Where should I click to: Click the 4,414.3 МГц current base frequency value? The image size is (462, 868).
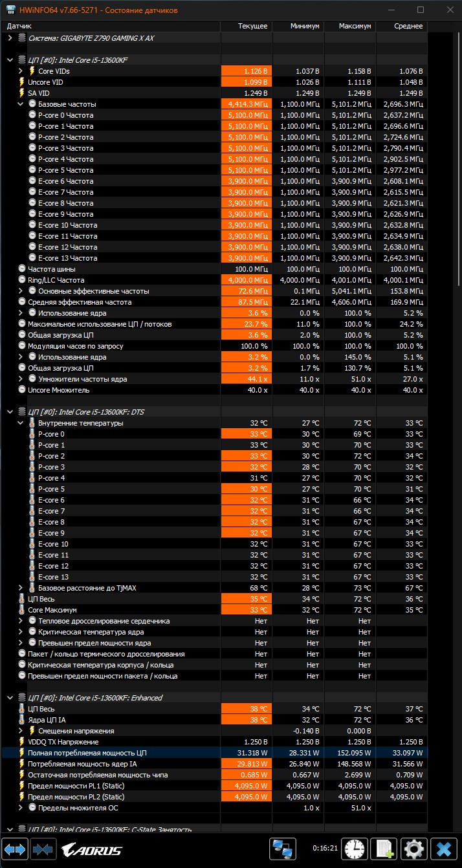(x=248, y=104)
